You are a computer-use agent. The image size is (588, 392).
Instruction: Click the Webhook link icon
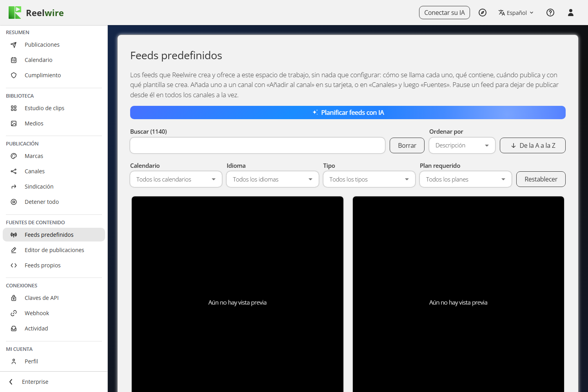tap(14, 313)
